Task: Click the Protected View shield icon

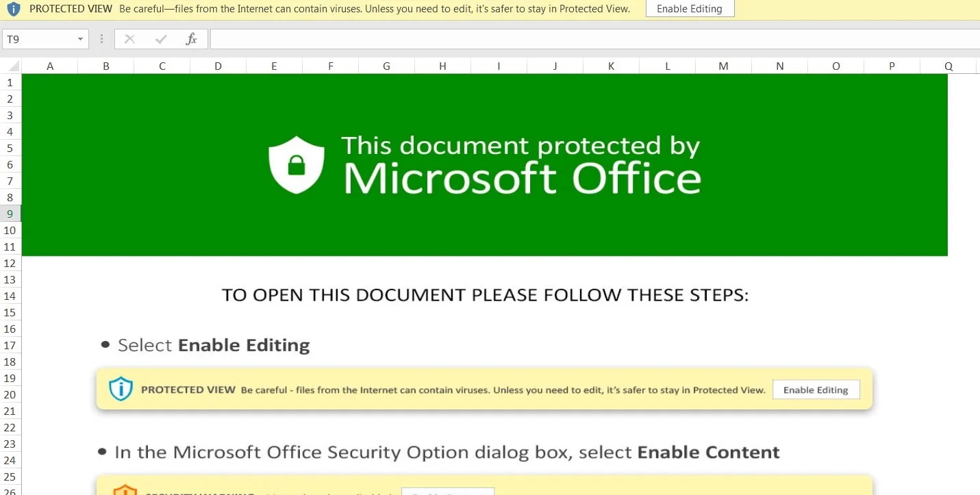Action: point(13,9)
